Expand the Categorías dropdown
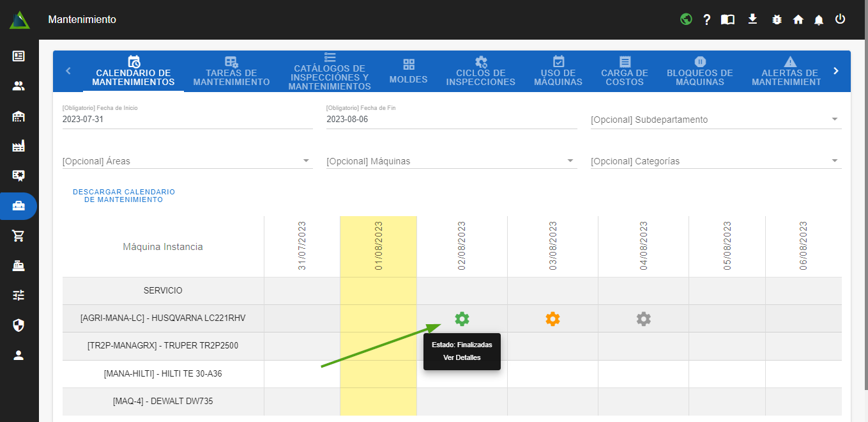Image resolution: width=868 pixels, height=422 pixels. click(715, 161)
